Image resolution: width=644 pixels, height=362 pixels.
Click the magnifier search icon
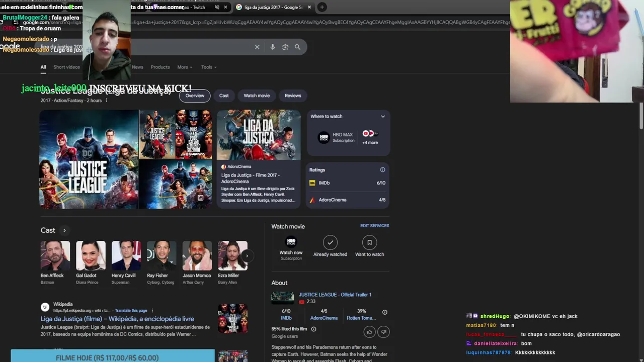[x=297, y=47]
